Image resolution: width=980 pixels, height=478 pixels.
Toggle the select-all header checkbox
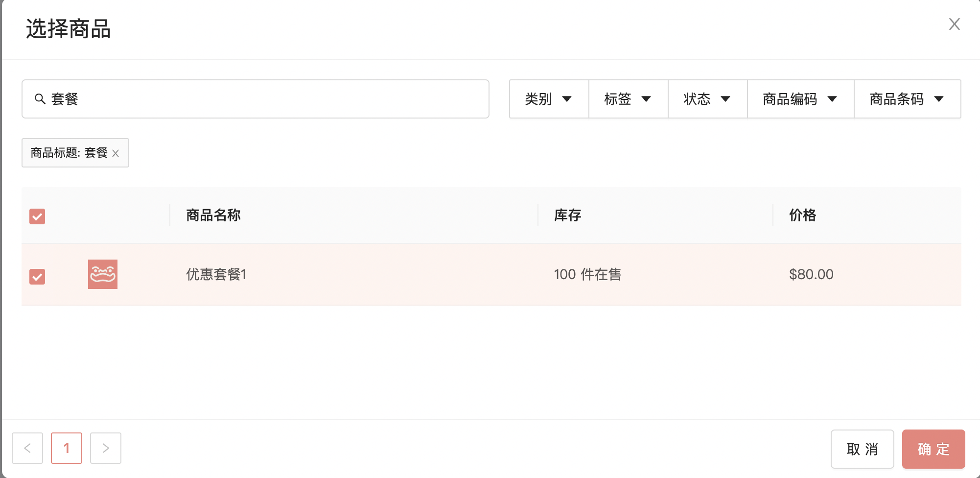tap(37, 216)
